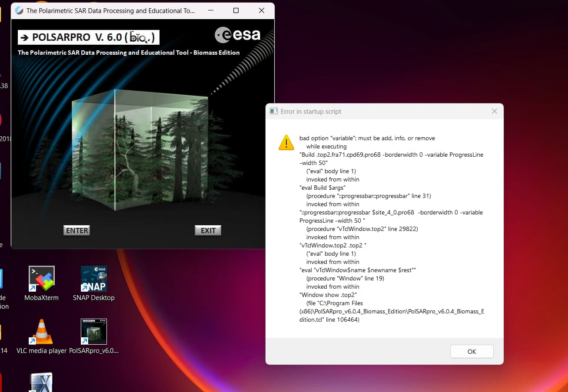The width and height of the screenshot is (568, 392).
Task: Select the X-logo shortcut below VLC
Action: 41,382
